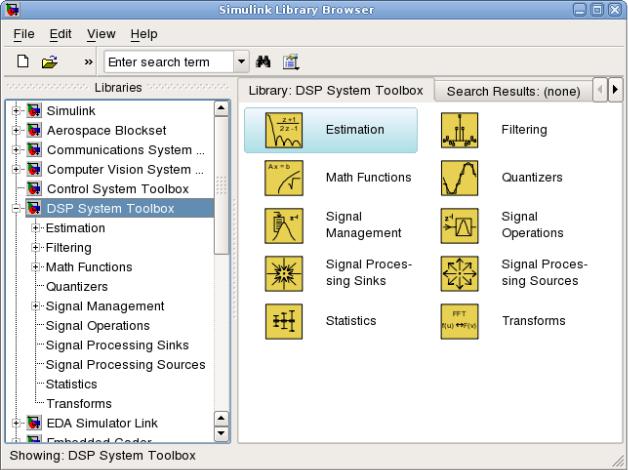
Task: Click the library tree scroll down arrow
Action: click(221, 434)
